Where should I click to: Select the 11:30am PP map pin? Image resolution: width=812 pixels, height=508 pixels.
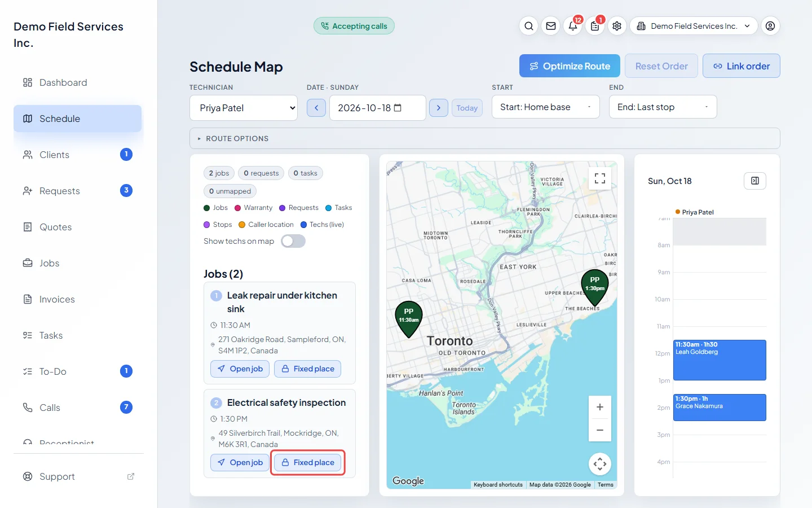409,319
